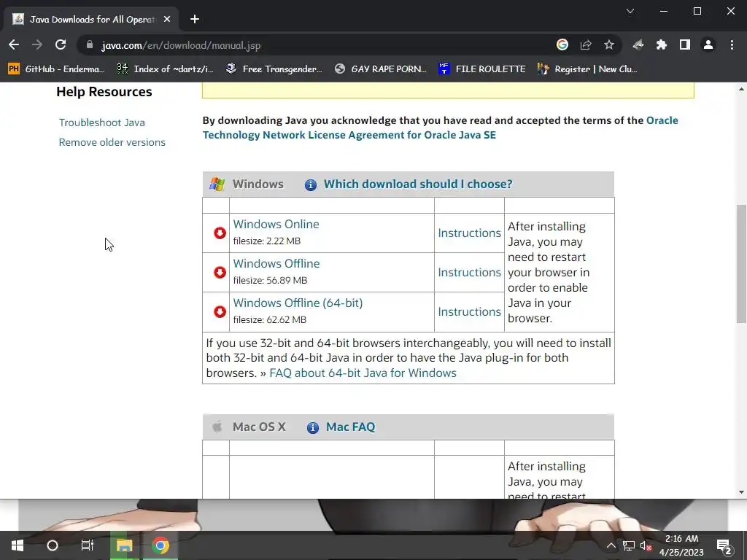This screenshot has width=747, height=560.
Task: Open the Mac FAQ link
Action: click(350, 427)
